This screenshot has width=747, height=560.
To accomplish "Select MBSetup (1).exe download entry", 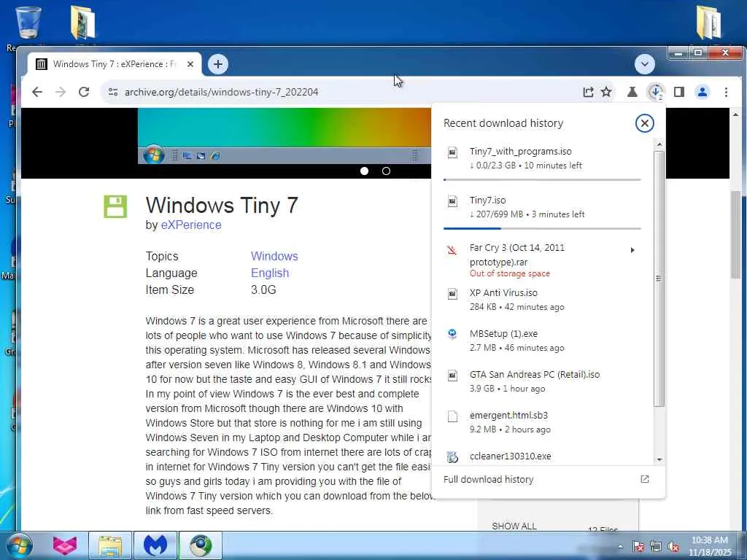I will pos(542,341).
